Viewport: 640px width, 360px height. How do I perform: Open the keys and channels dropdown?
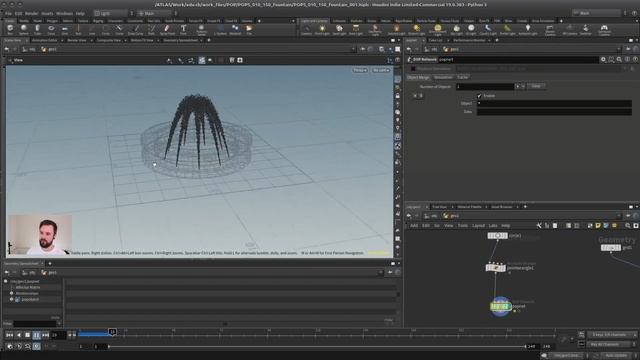611,335
